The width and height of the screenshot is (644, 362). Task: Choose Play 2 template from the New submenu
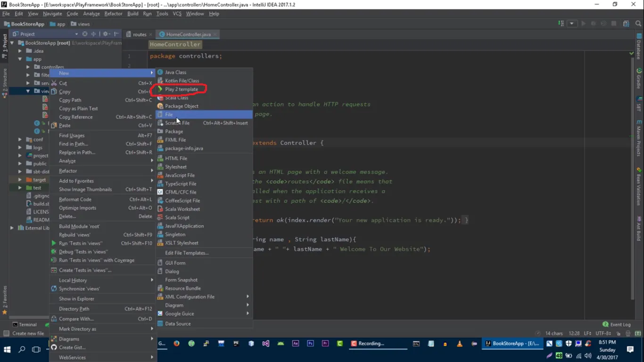(x=204, y=89)
